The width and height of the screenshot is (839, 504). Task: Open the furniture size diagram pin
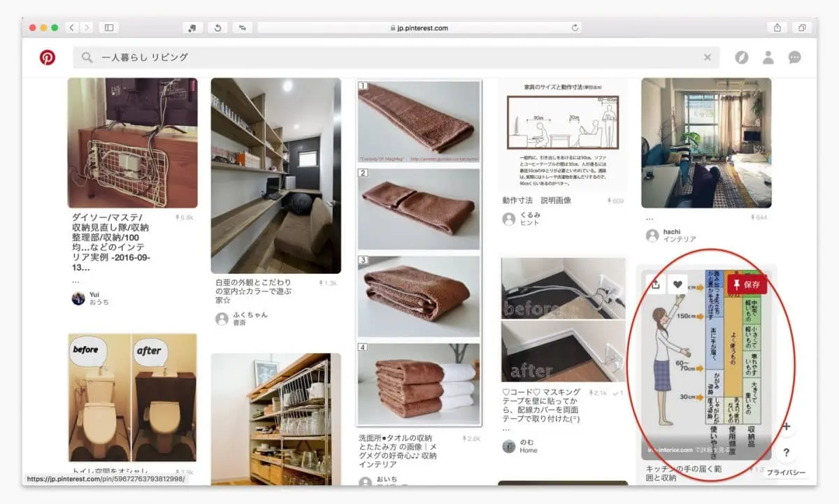(x=562, y=134)
